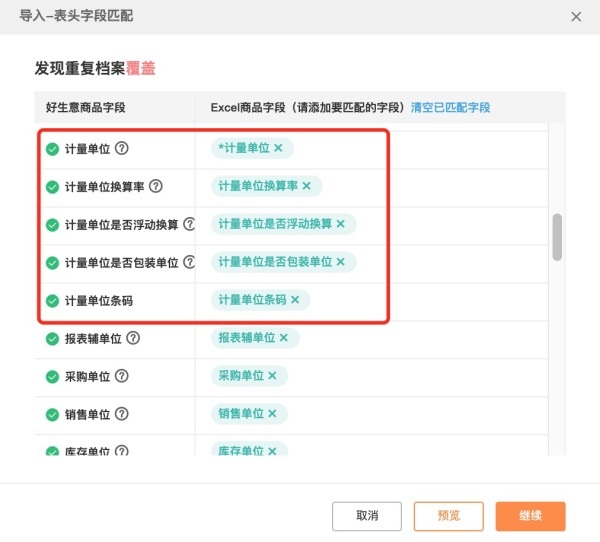Click the vertical scrollbar thumb
The image size is (600, 542).
(x=557, y=237)
